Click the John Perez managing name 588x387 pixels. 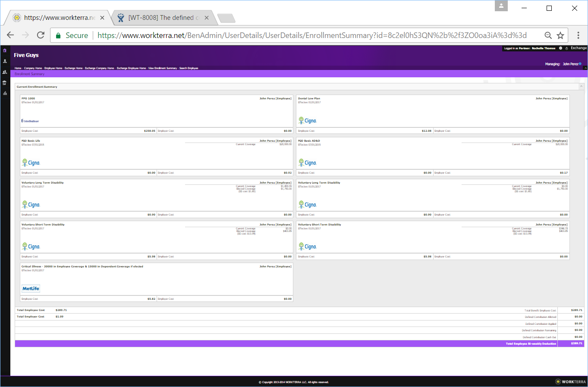(x=570, y=64)
